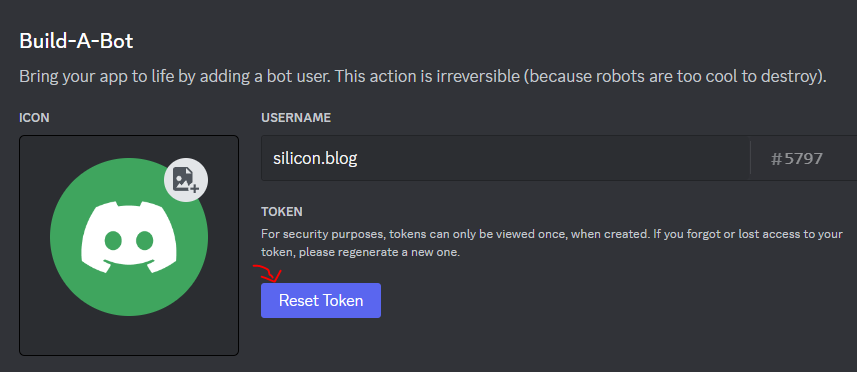Click the #5797 discriminator tag

[796, 159]
